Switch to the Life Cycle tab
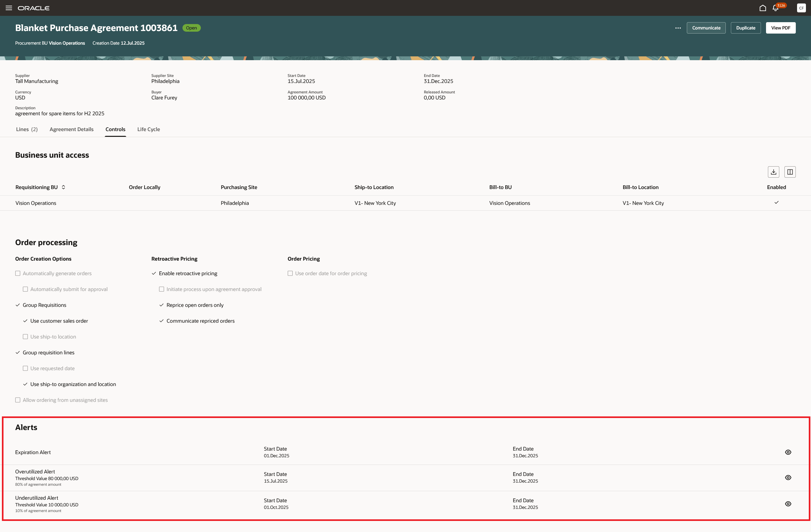The width and height of the screenshot is (811, 532). 148,130
